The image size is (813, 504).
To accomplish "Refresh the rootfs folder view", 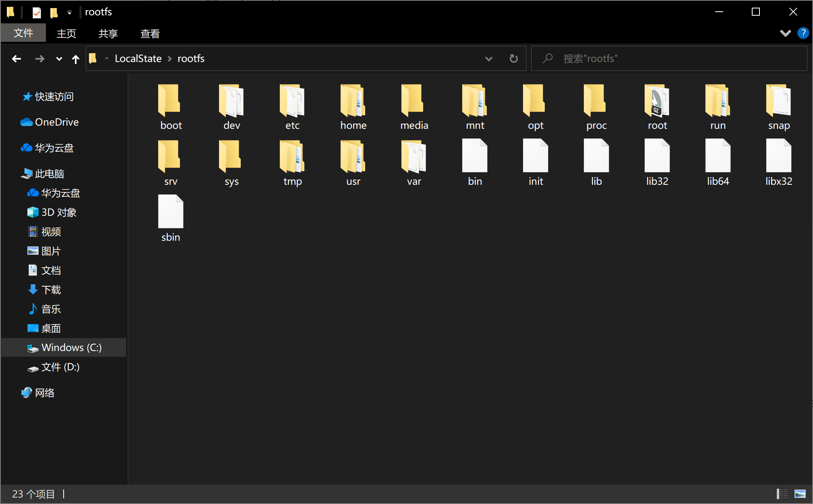I will 513,59.
